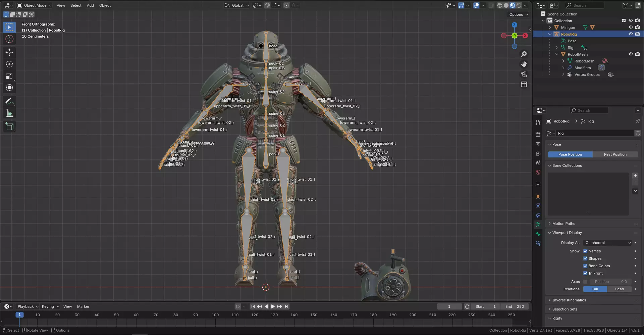Toggle RobotMesh eye visibility icon

point(631,54)
